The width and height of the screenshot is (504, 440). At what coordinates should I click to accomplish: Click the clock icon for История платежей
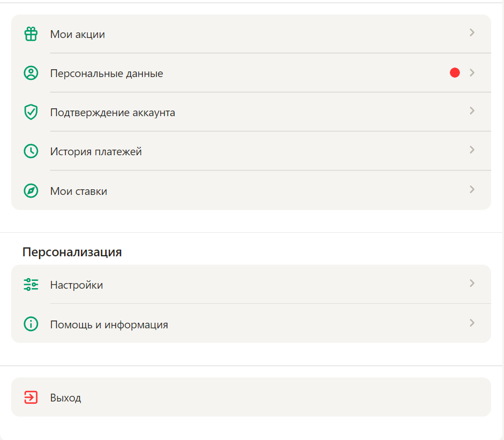coord(31,151)
